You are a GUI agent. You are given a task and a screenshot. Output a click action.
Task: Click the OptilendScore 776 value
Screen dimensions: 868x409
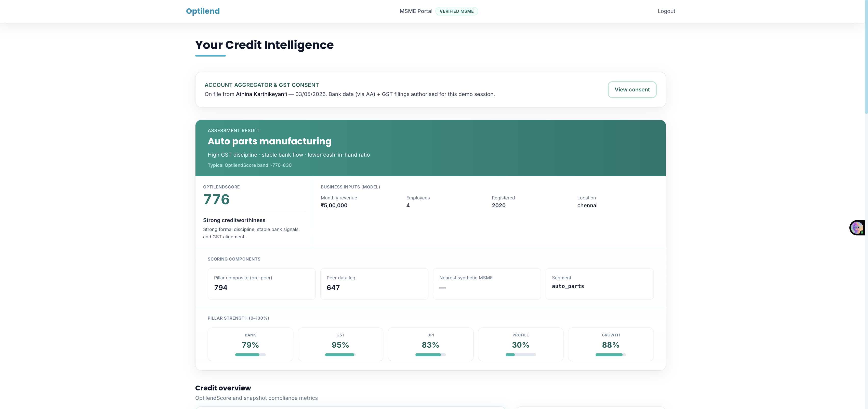click(x=216, y=199)
